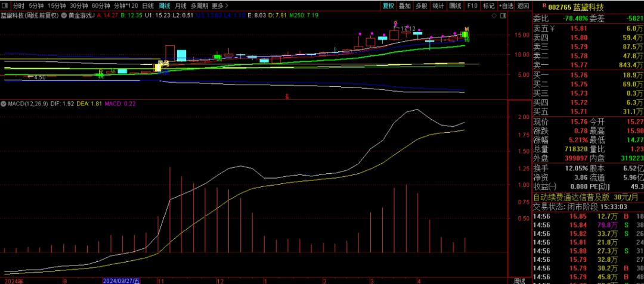The width and height of the screenshot is (644, 284).
Task: Click the 2024/09/27 date marker on the timeline
Action: tap(121, 280)
